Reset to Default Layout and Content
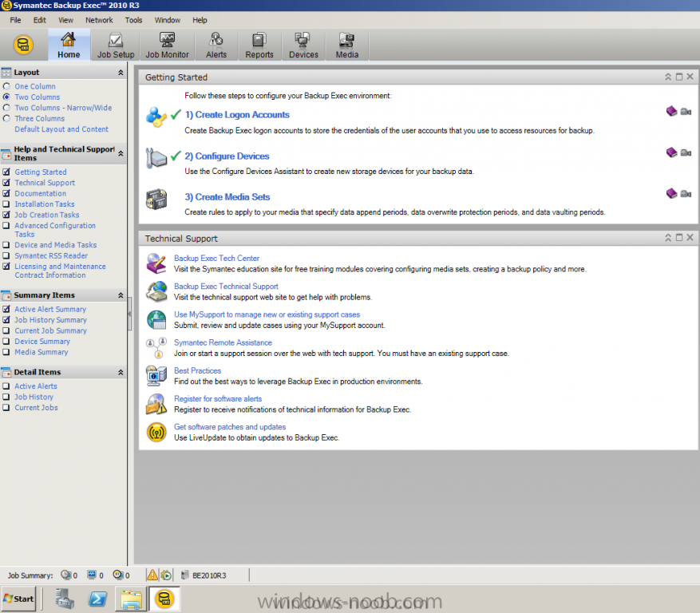Viewport: 700px width, 613px height. coord(61,129)
